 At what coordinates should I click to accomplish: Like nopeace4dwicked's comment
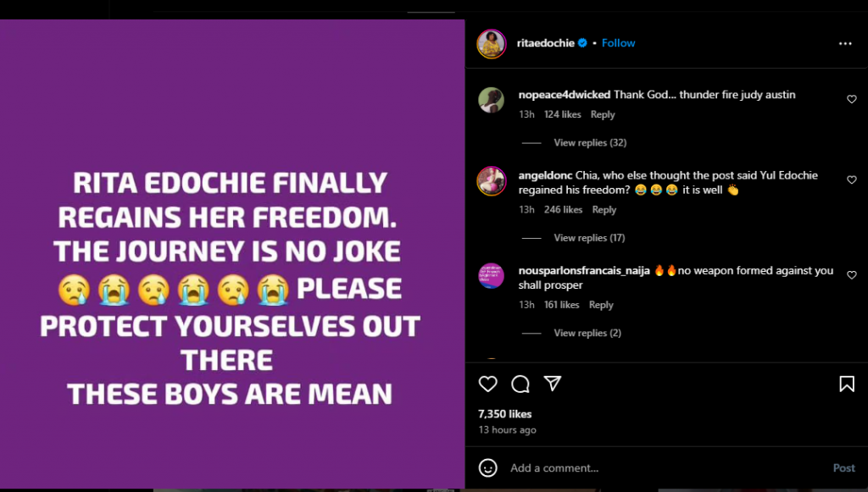852,100
